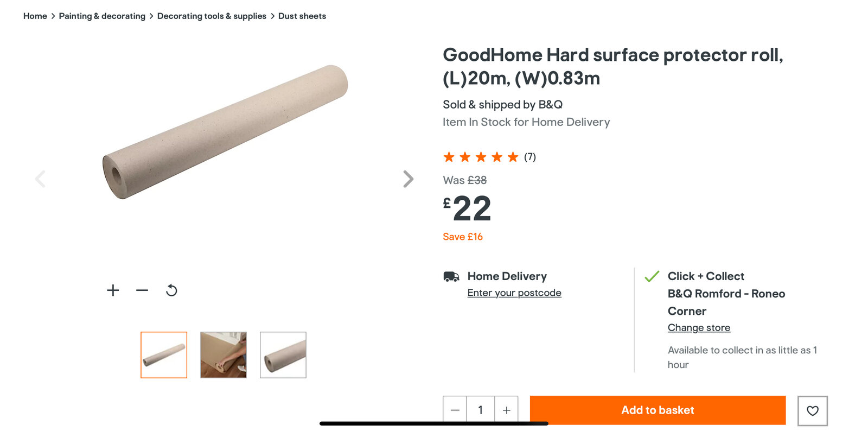868x431 pixels.
Task: Zoom in on the product image
Action: point(113,290)
